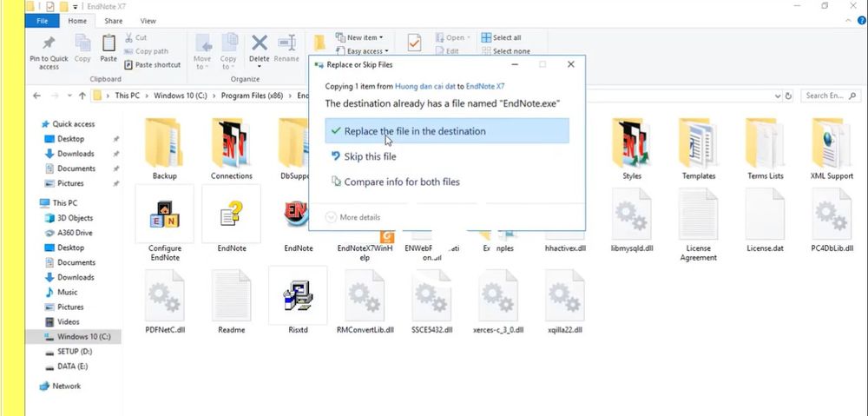Click Program Files (x86) breadcrumb
The width and height of the screenshot is (868, 416).
tap(252, 96)
